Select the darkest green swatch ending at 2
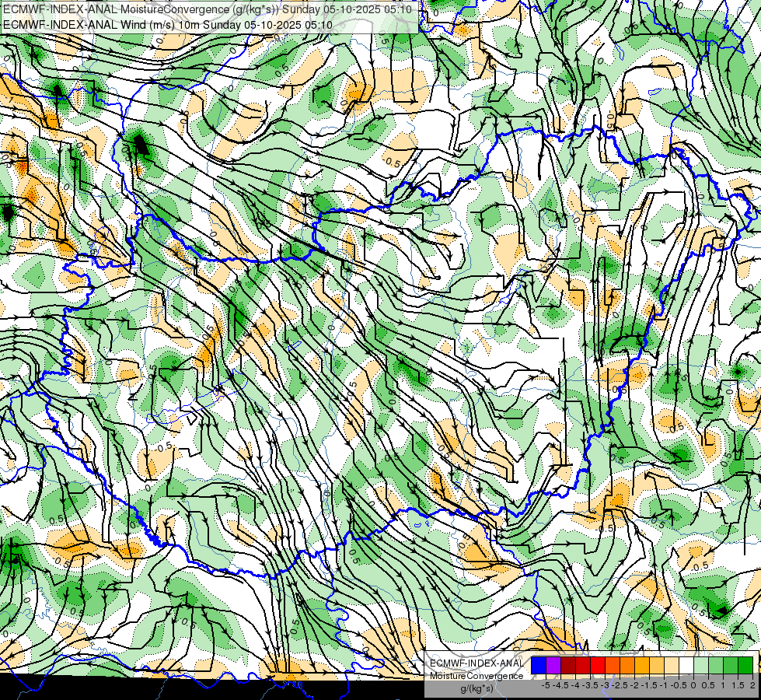 click(x=745, y=666)
